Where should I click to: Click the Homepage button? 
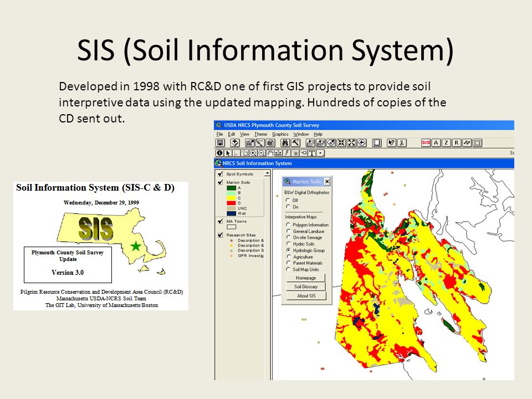tap(306, 278)
